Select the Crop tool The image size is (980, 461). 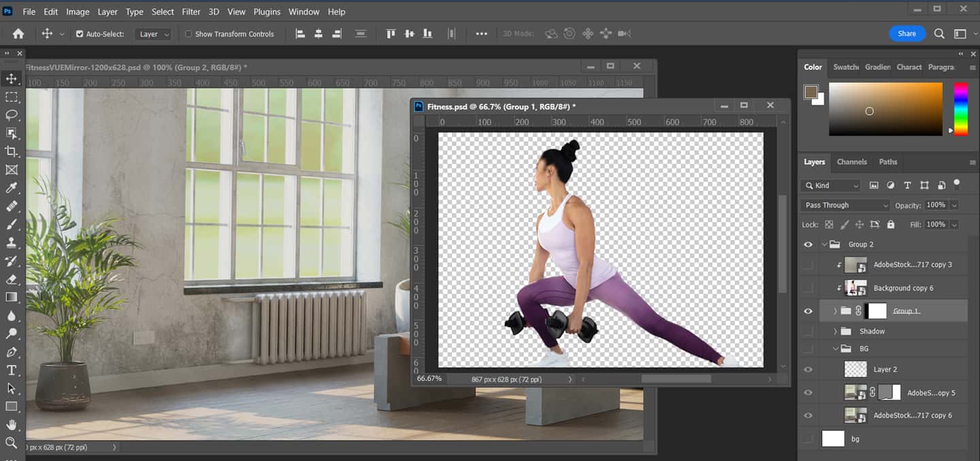click(12, 152)
